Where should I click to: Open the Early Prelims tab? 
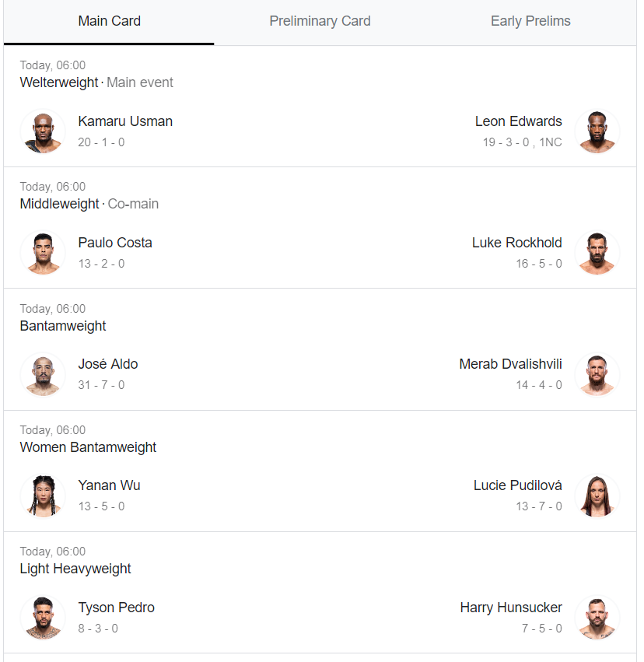pos(530,21)
